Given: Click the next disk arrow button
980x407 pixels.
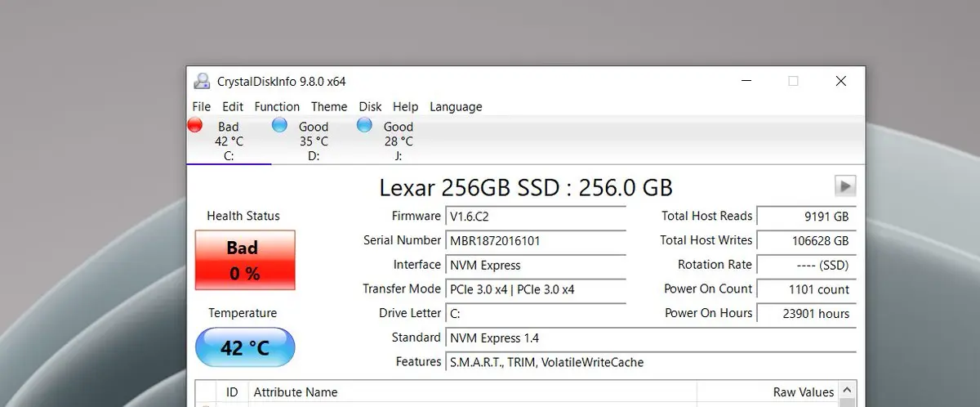Looking at the screenshot, I should 845,186.
